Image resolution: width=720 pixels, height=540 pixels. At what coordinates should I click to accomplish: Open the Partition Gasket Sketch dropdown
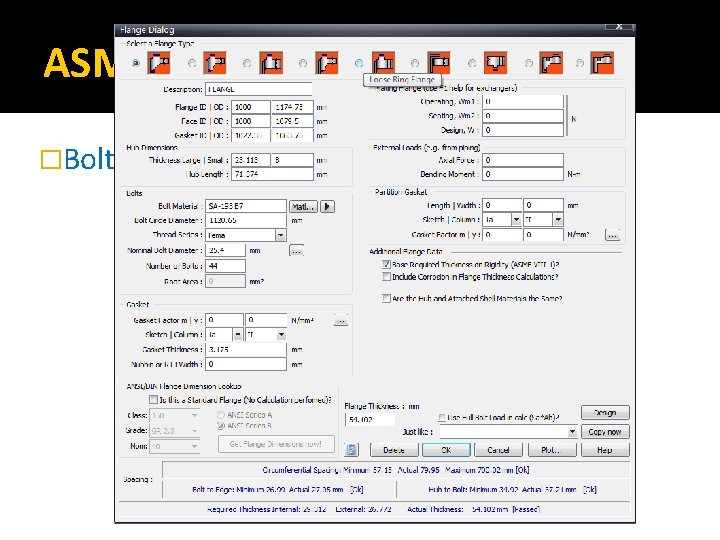coord(516,219)
